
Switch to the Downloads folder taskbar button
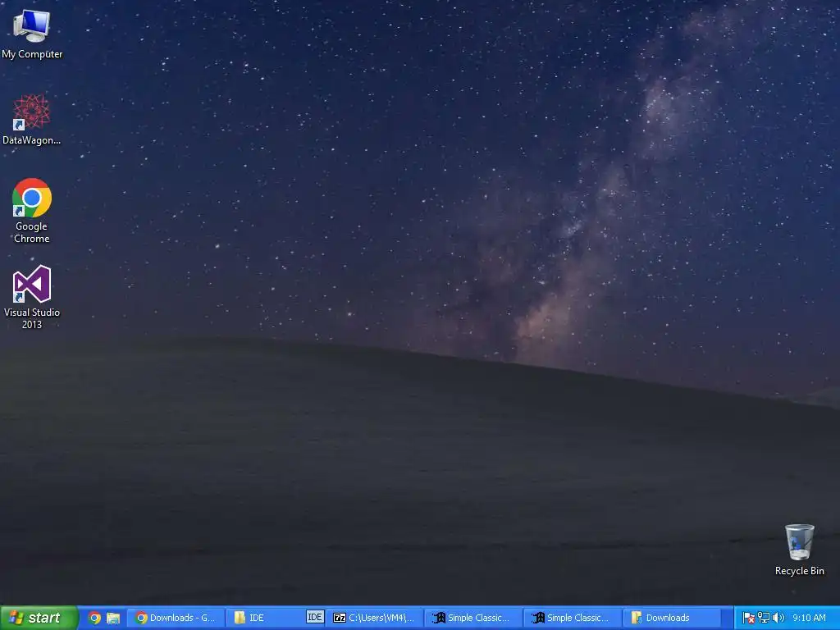click(x=671, y=618)
